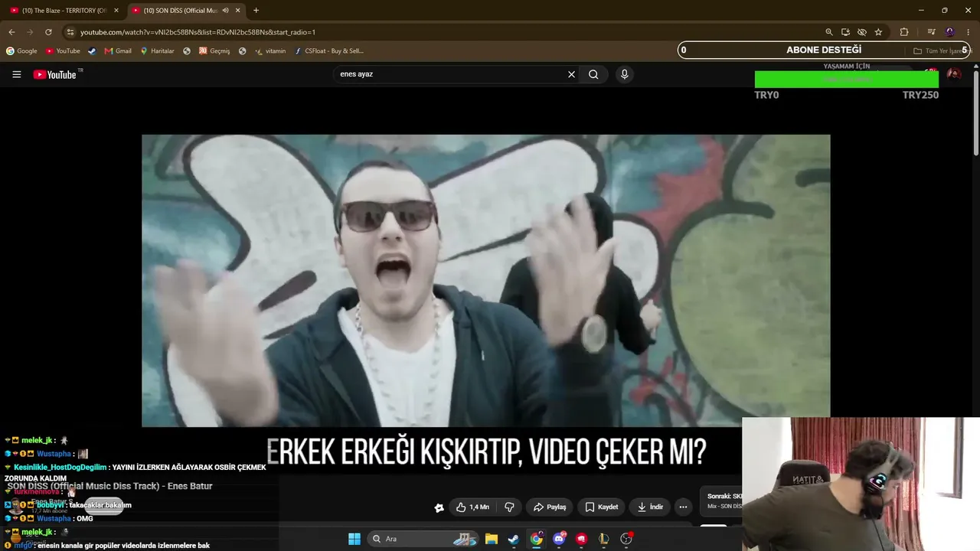Open Discord from the taskbar
Image resolution: width=980 pixels, height=551 pixels.
pyautogui.click(x=560, y=539)
